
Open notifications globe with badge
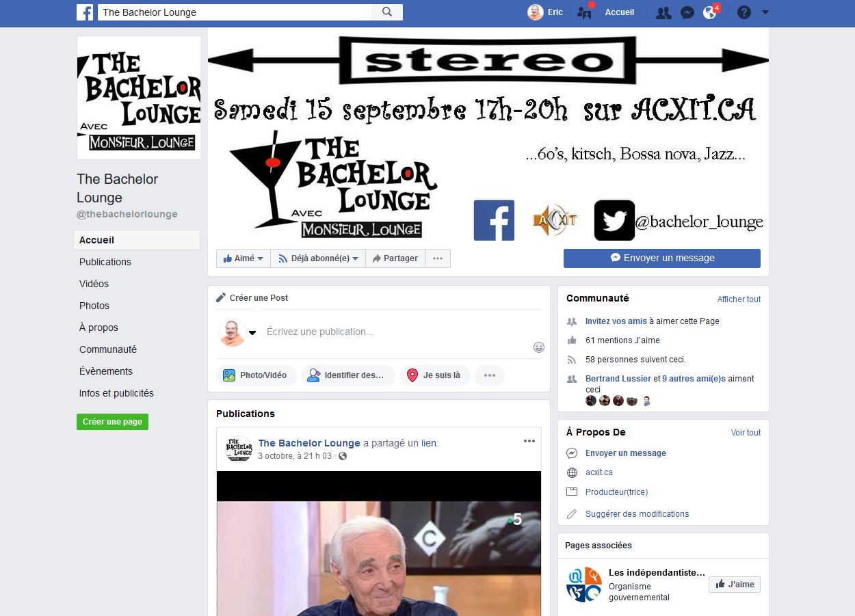711,12
